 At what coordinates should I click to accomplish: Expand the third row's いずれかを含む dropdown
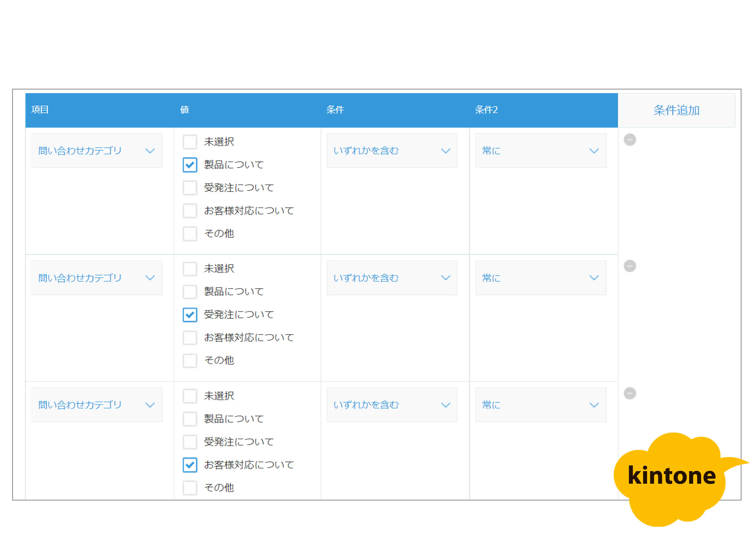(x=392, y=405)
